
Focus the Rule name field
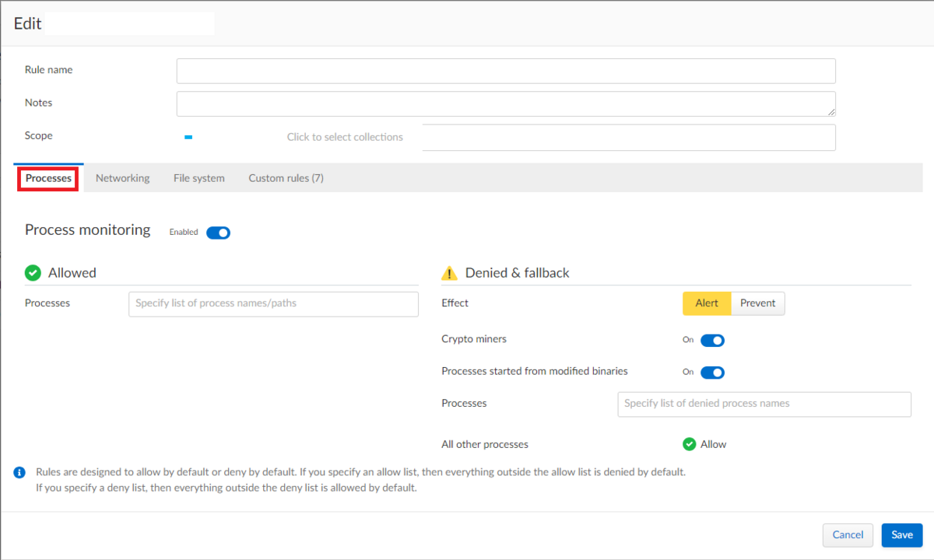tap(506, 71)
